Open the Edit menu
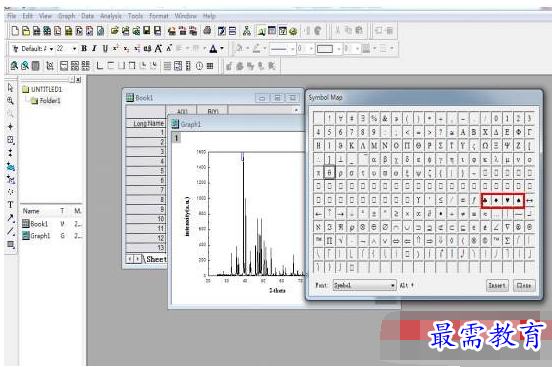 coord(27,16)
